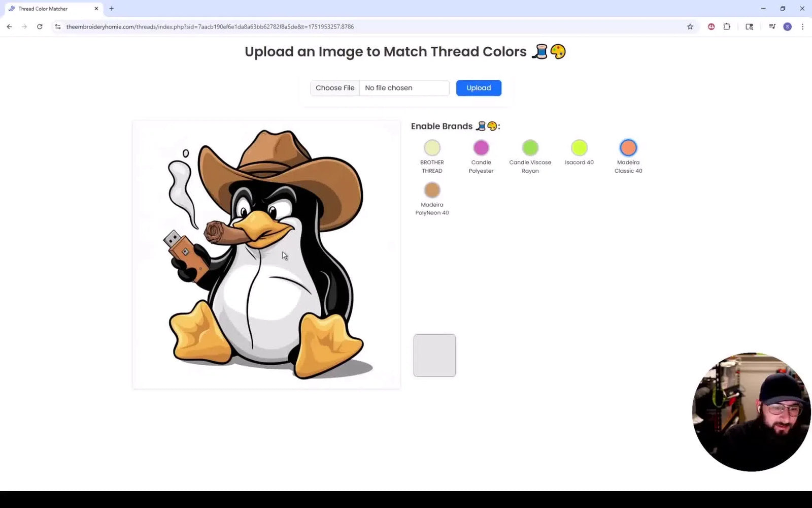Enable the Madeira PolyNeon 40 brand
This screenshot has width=812, height=508.
coord(432,189)
